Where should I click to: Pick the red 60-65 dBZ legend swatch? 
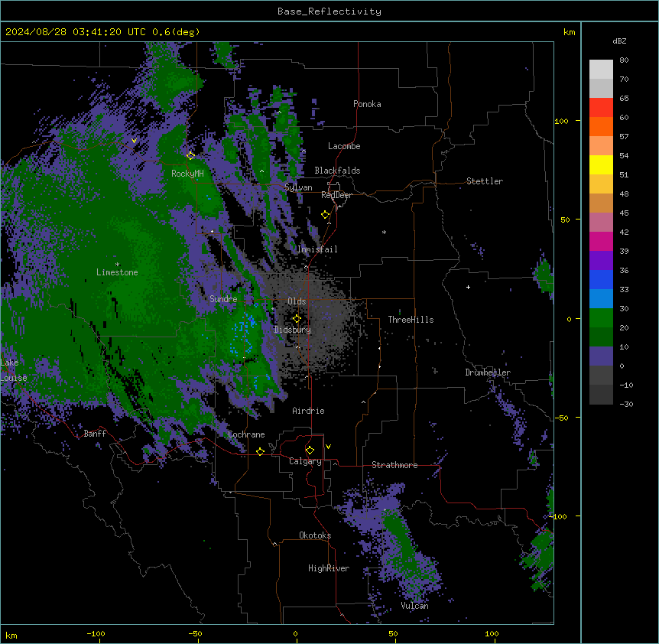point(601,108)
